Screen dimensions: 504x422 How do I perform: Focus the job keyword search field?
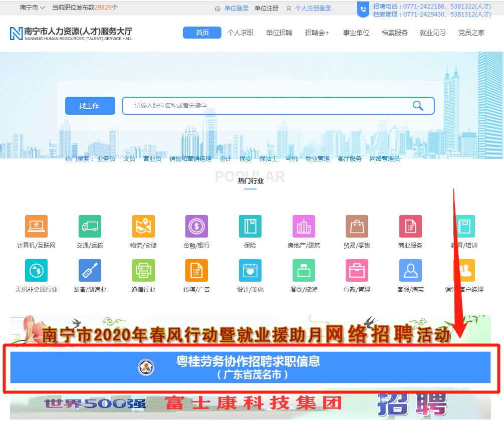266,106
